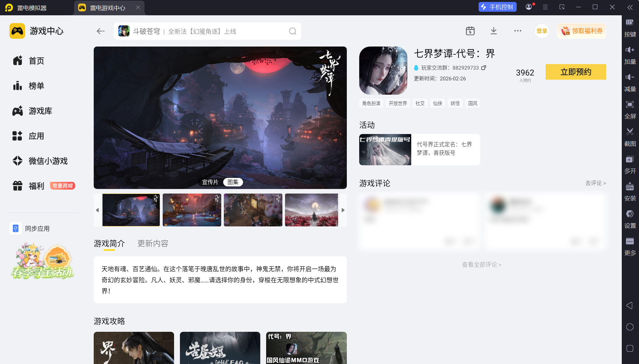
Task: Open 微信小游戏 section
Action: tap(40, 161)
